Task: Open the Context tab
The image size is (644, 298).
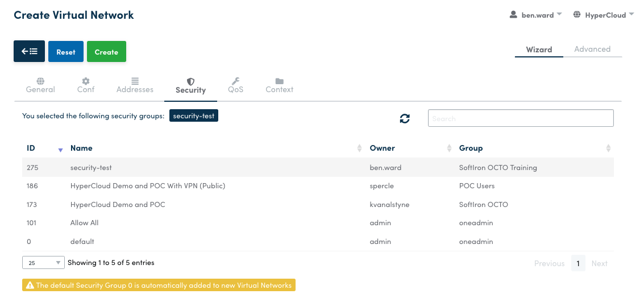Action: (x=279, y=85)
